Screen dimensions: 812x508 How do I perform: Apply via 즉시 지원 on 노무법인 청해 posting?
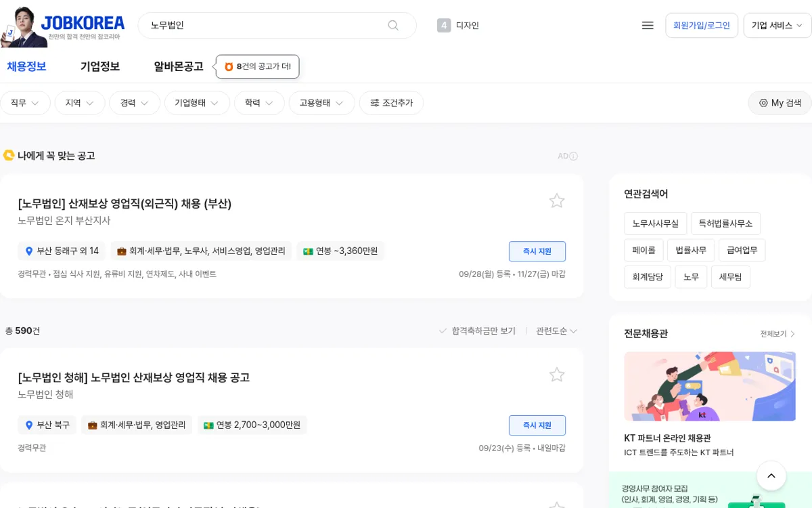tap(537, 425)
